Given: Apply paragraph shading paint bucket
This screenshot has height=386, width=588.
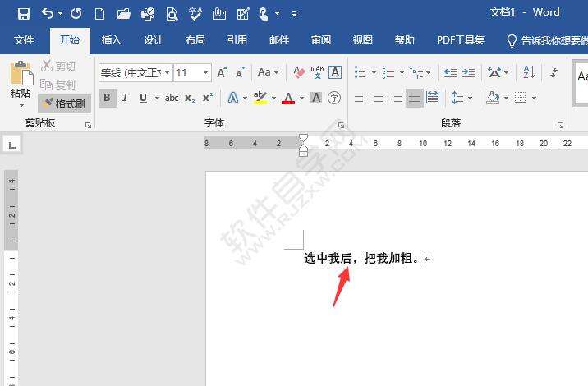Looking at the screenshot, I should coord(493,98).
